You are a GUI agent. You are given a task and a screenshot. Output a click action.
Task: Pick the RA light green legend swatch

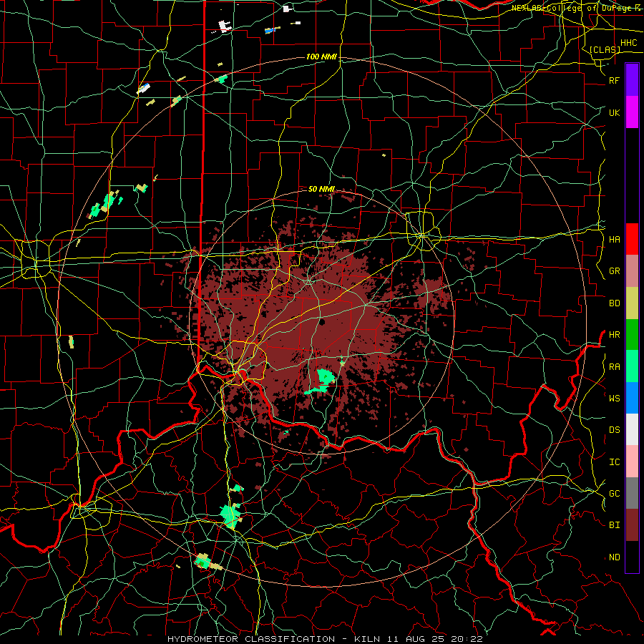click(x=632, y=366)
